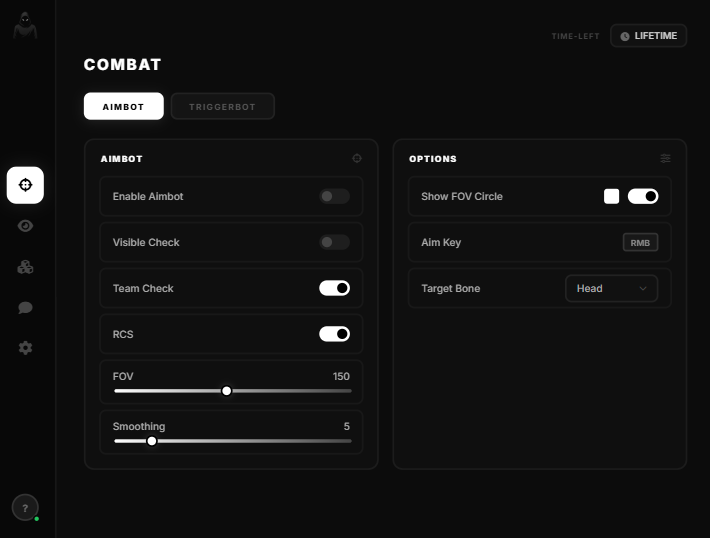Image resolution: width=710 pixels, height=538 pixels.
Task: Click the sliders icon in Options panel header
Action: pyautogui.click(x=665, y=158)
